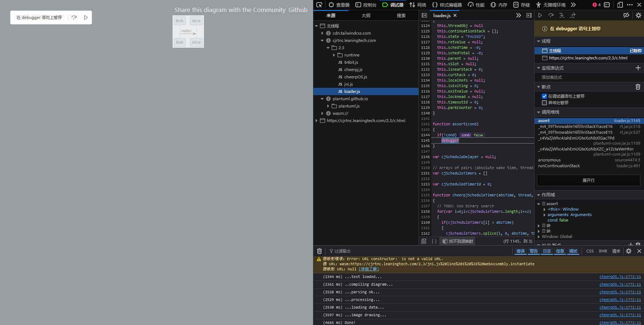Toggle the 错误 console filter
This screenshot has width=644, height=325.
(x=520, y=251)
